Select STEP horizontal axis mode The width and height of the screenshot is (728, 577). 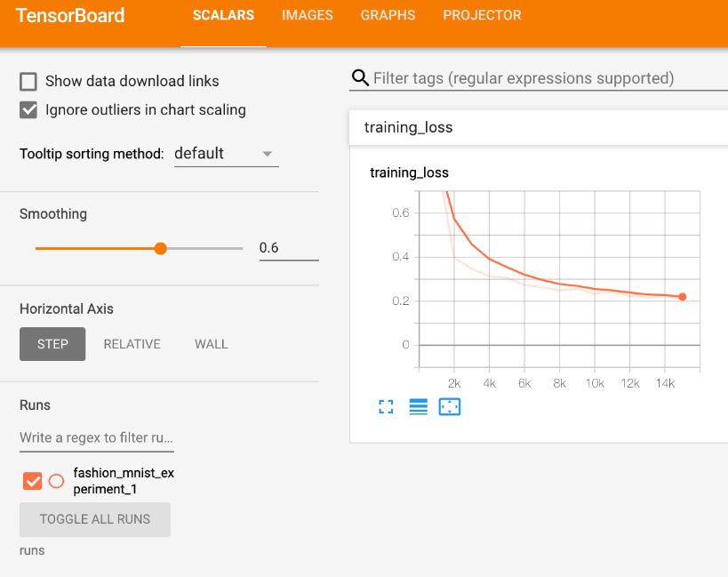coord(52,344)
